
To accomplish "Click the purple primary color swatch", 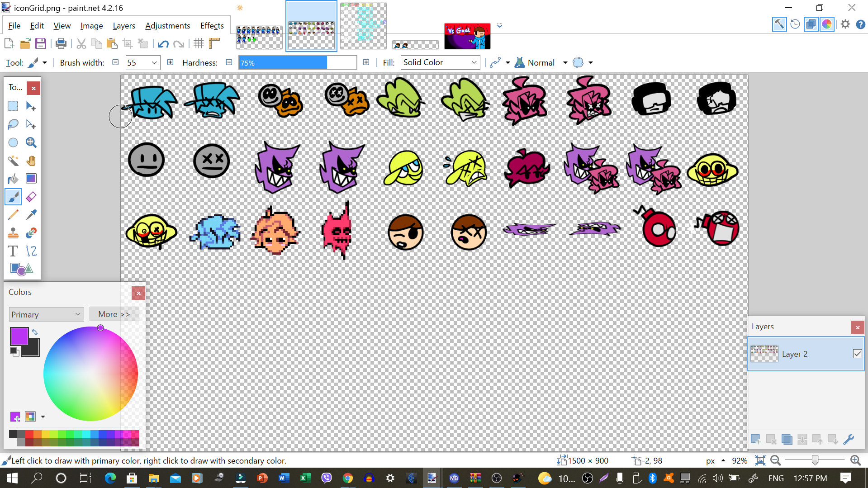I will (x=19, y=336).
